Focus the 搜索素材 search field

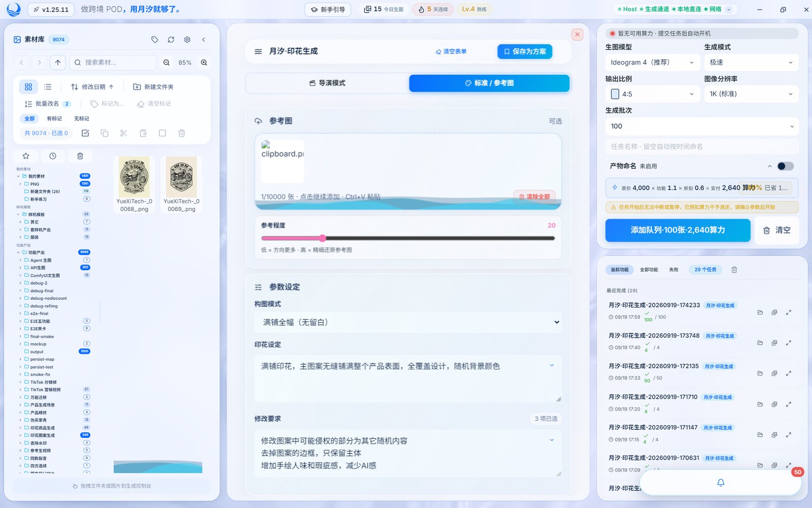click(x=113, y=62)
